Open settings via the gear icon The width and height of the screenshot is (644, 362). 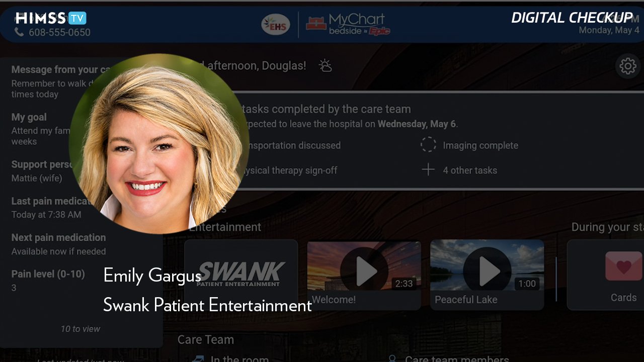point(628,66)
